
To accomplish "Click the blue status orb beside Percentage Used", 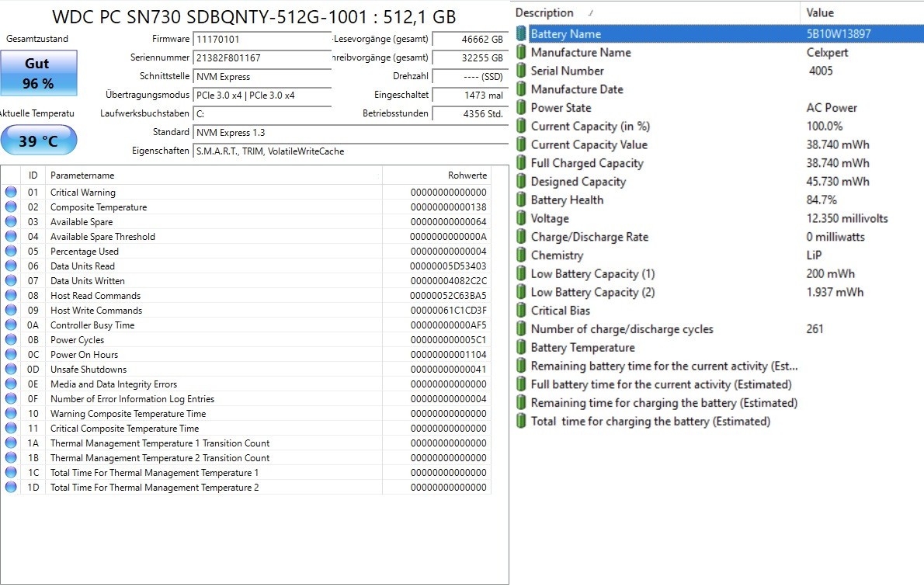I will pyautogui.click(x=11, y=251).
